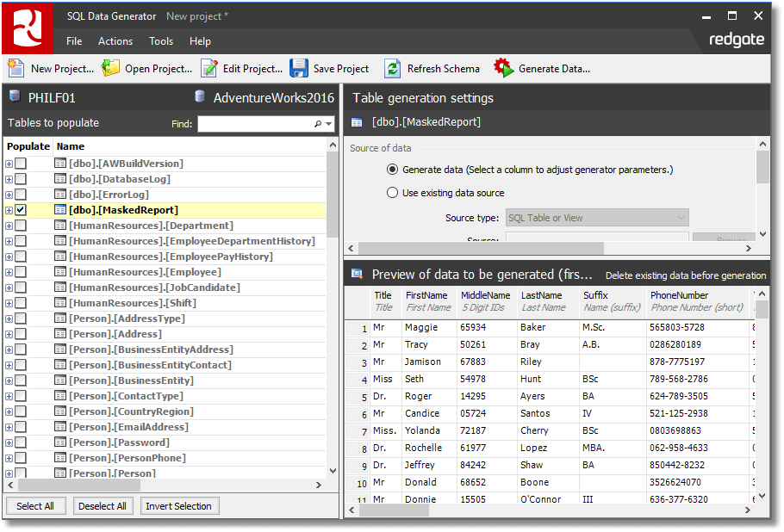Open the Help menu
The width and height of the screenshot is (784, 532).
(200, 40)
